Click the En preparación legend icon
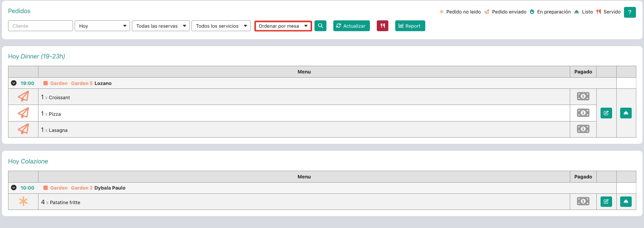 532,12
